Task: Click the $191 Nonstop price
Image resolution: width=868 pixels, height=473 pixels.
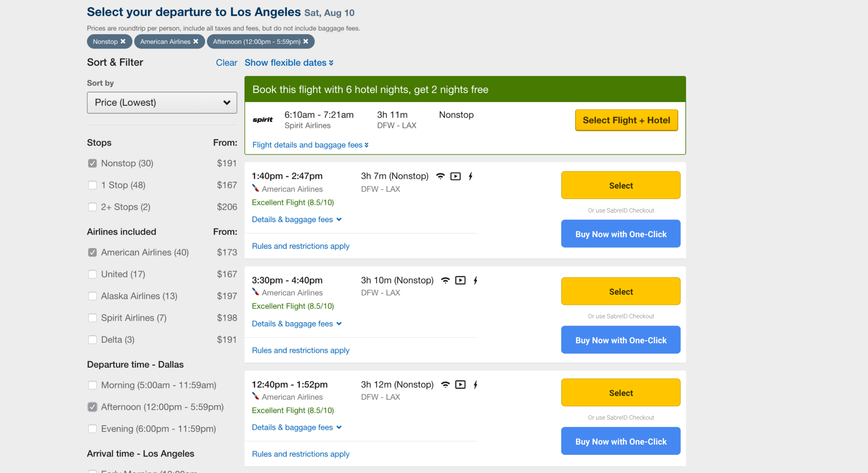Action: (227, 163)
